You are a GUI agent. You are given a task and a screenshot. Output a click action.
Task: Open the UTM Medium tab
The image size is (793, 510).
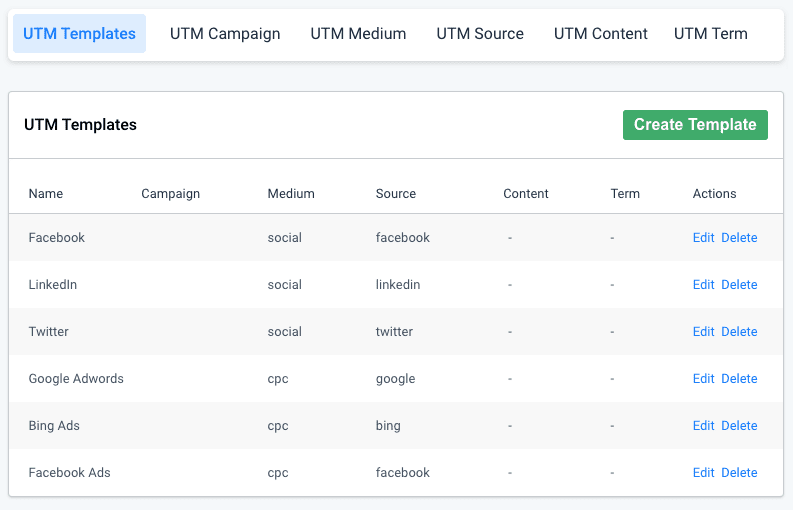click(358, 34)
